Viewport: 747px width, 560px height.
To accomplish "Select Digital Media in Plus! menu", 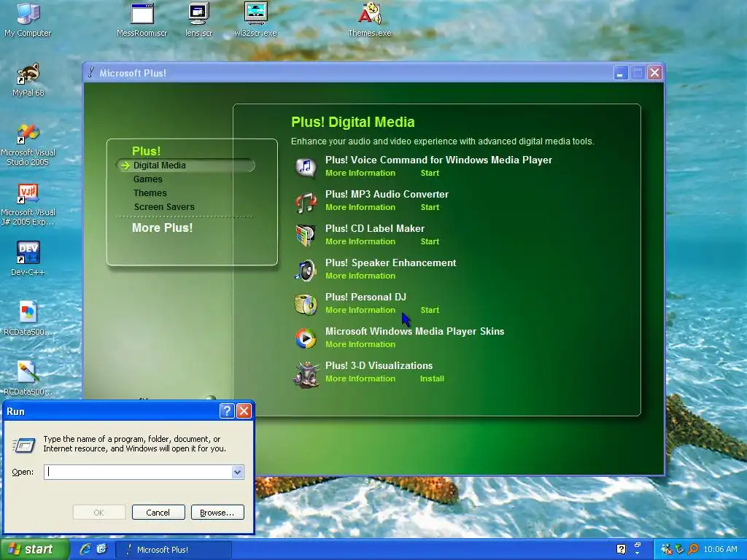I will 159,166.
